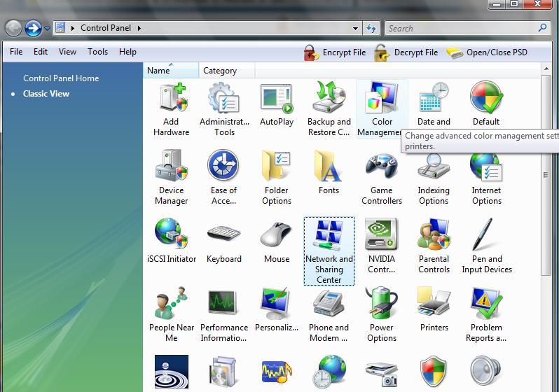Viewport: 559px width, 392px height.
Task: Open the globe with clock icon
Action: [329, 371]
